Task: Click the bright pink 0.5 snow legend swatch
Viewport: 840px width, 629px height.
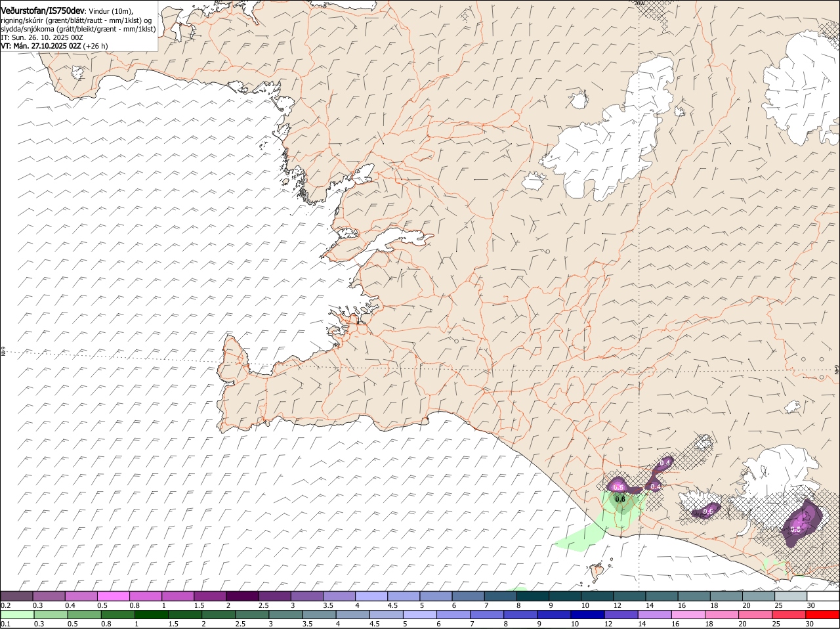Action: click(113, 596)
